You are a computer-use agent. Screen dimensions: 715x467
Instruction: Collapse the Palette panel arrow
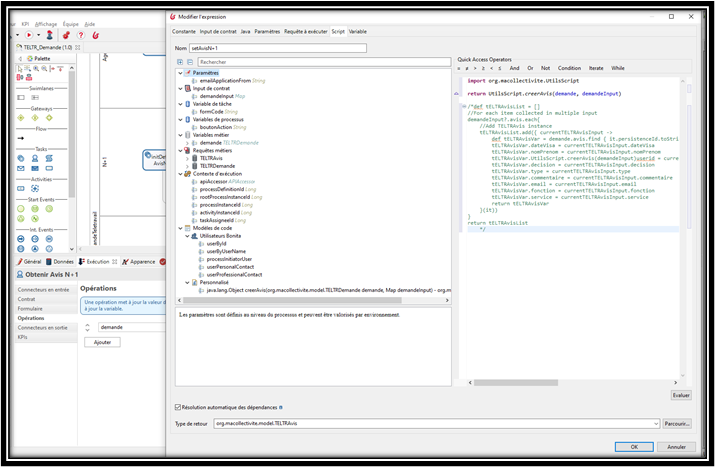tap(20, 59)
